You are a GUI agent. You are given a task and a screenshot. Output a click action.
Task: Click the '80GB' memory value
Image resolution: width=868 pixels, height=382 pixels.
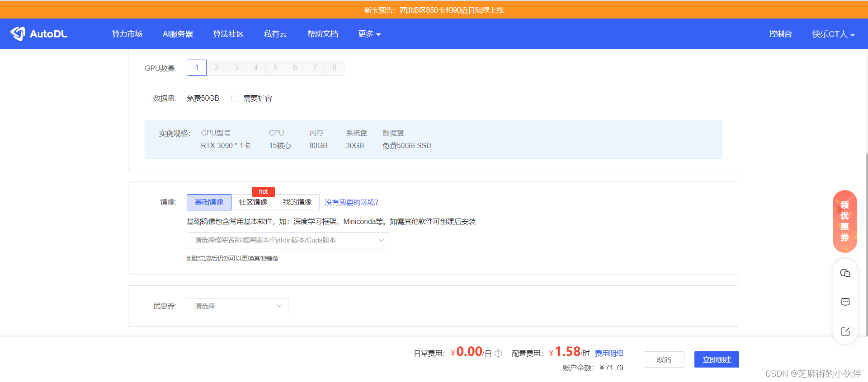point(318,145)
